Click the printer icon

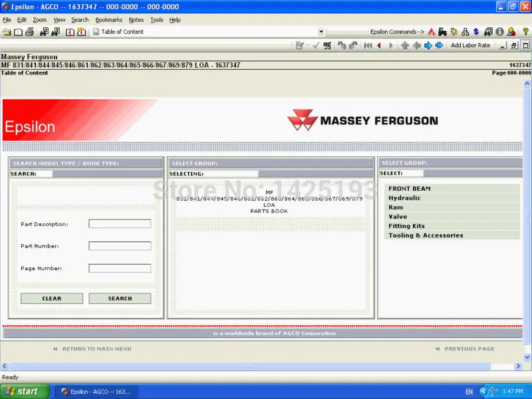[29, 32]
